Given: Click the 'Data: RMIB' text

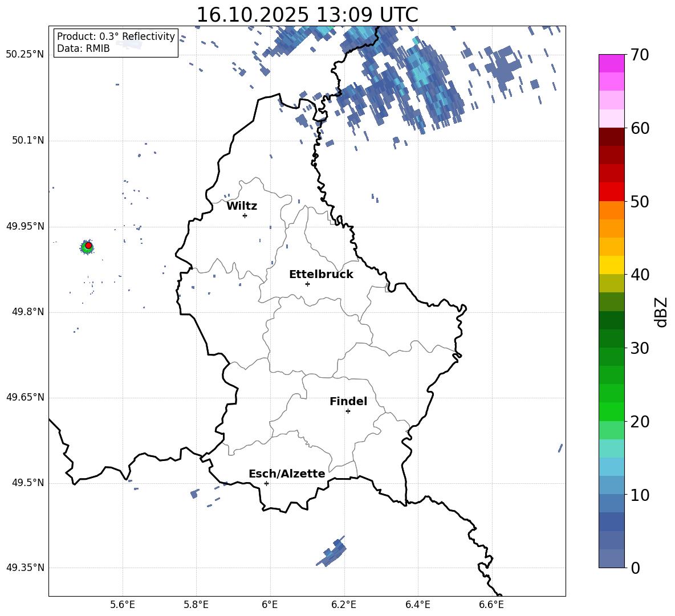Looking at the screenshot, I should 83,48.
